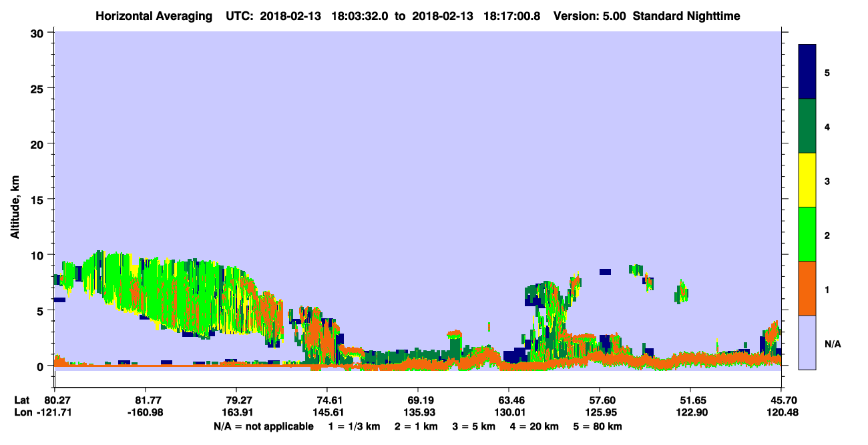Image resolution: width=868 pixels, height=445 pixels.
Task: Click the longitude value '-160.98'
Action: (x=145, y=413)
